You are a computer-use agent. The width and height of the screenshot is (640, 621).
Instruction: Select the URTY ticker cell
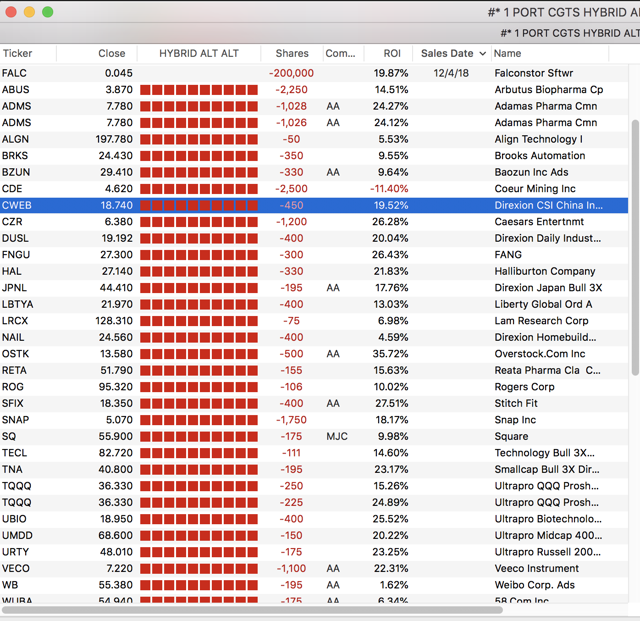click(16, 552)
